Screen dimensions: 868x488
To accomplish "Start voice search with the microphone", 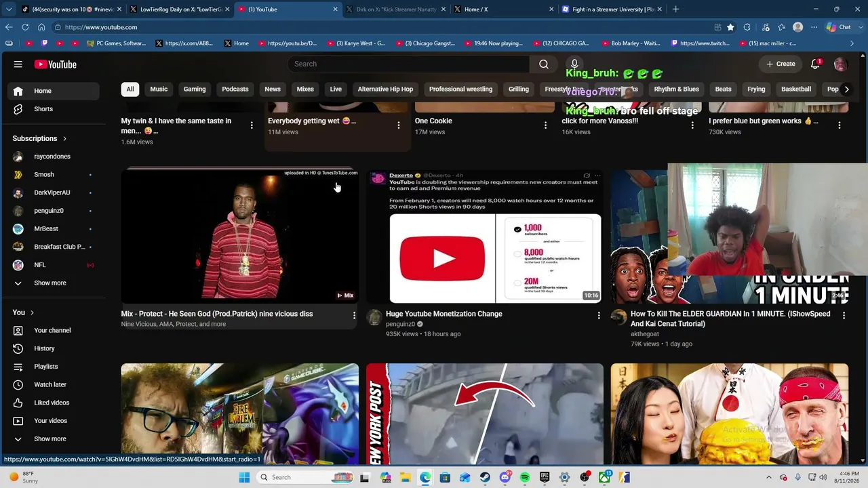I will pyautogui.click(x=574, y=64).
